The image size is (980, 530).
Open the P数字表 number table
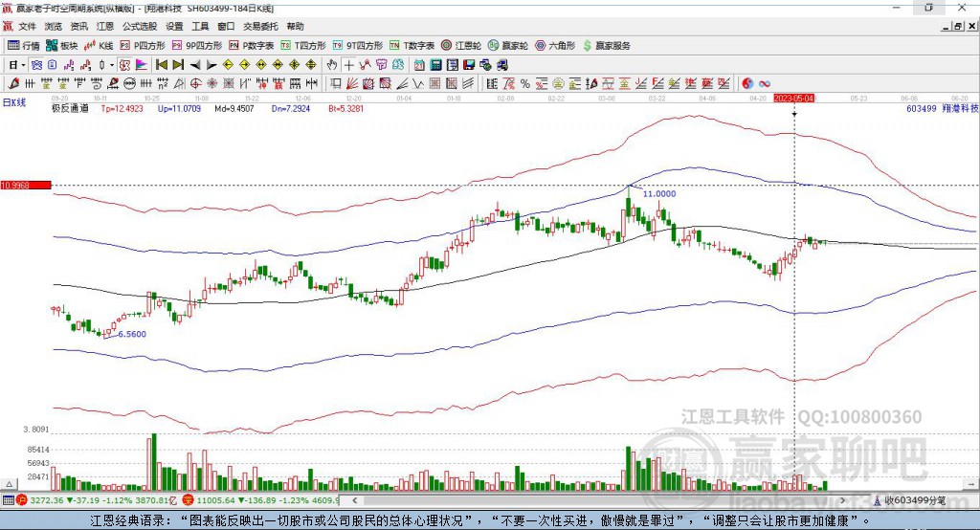[252, 46]
